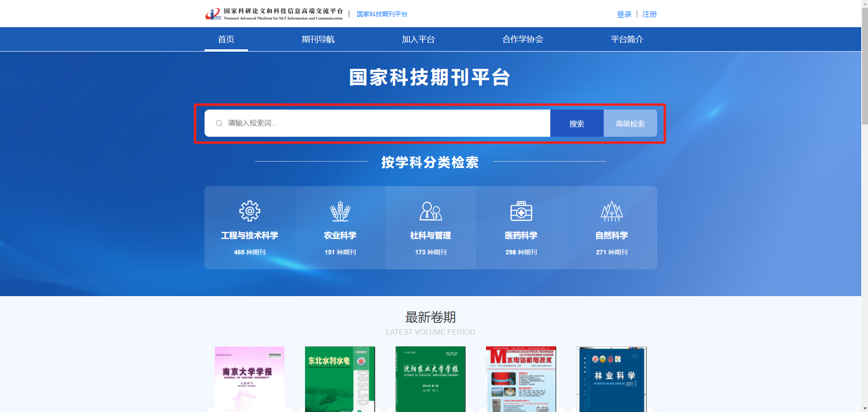The image size is (868, 412).
Task: Open the 林业科学 journal cover
Action: click(x=612, y=379)
